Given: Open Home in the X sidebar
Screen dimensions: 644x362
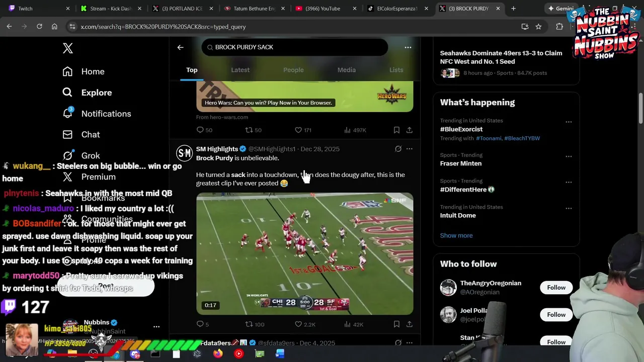Looking at the screenshot, I should coord(84,71).
